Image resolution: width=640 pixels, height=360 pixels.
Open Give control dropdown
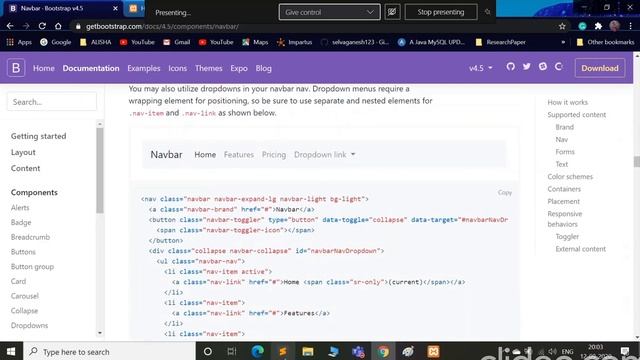click(329, 12)
